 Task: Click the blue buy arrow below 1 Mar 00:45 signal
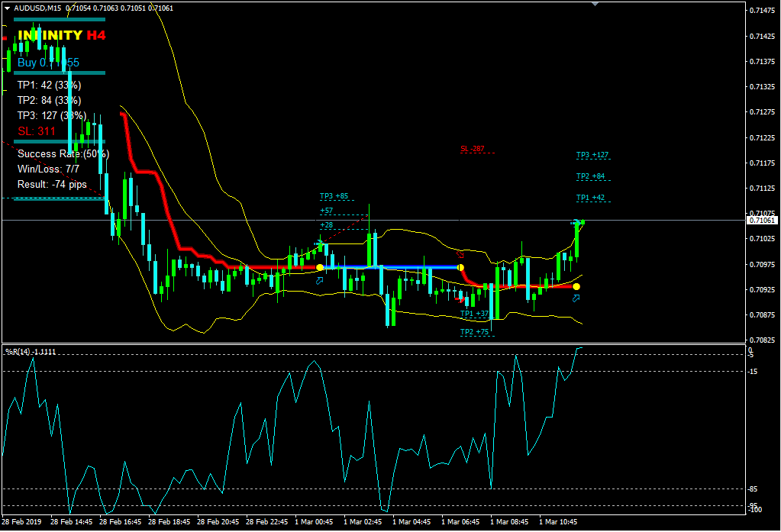coord(319,281)
